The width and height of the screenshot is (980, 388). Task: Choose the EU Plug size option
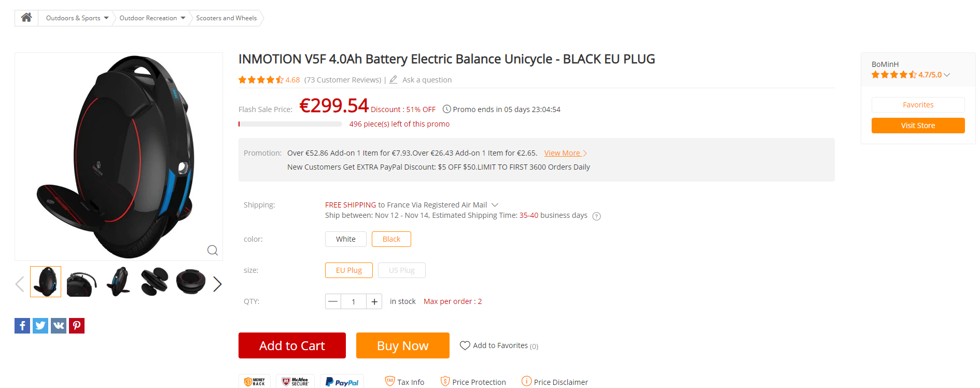pos(349,270)
